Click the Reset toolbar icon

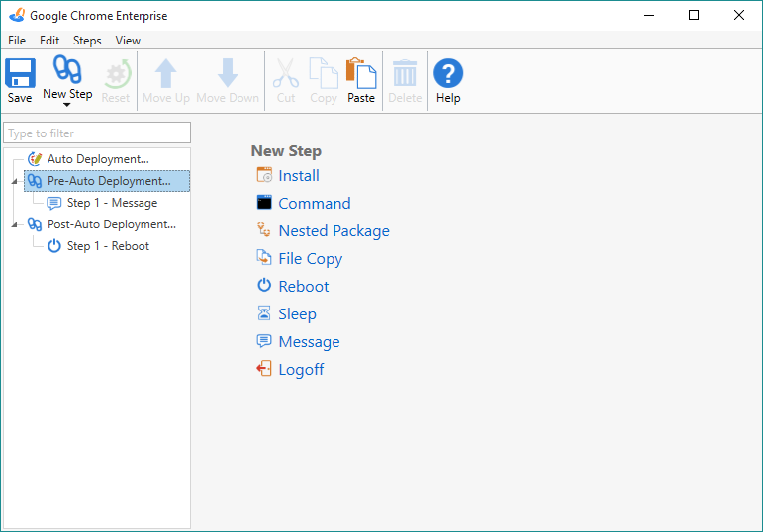coord(118,74)
